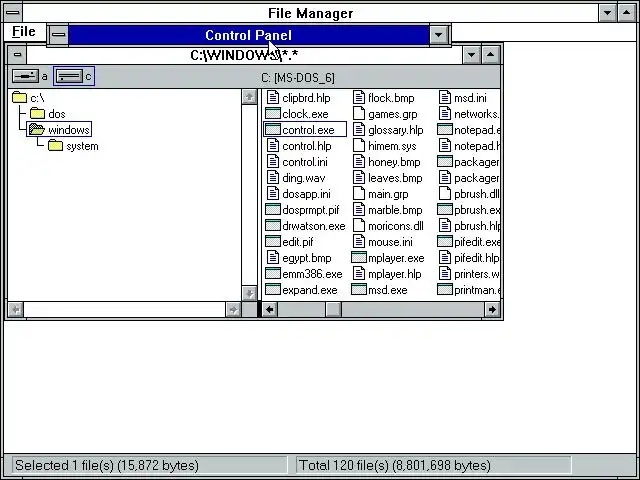The width and height of the screenshot is (640, 480).
Task: Click the himem.sys file icon
Action: click(359, 146)
